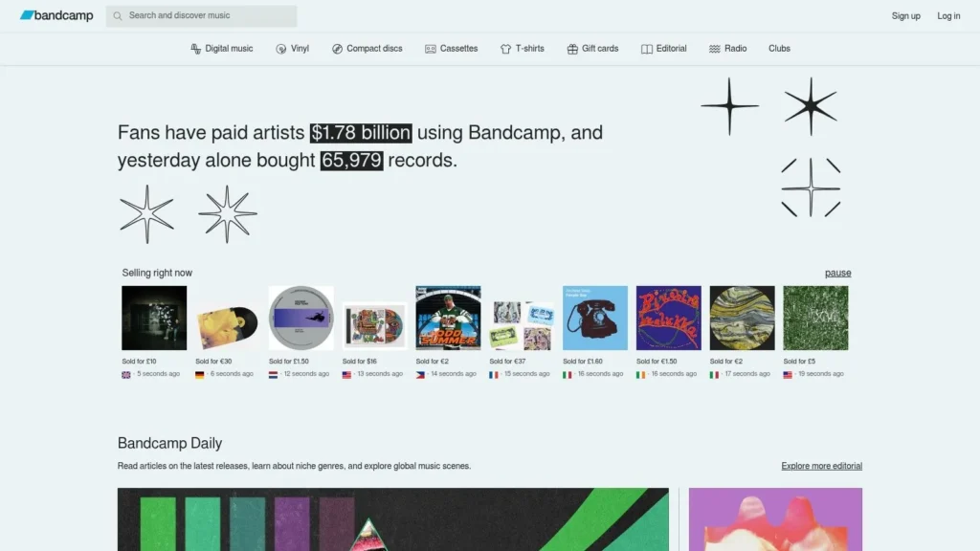The image size is (980, 551).
Task: Click the flag beside 14 seconds ago
Action: (x=420, y=375)
